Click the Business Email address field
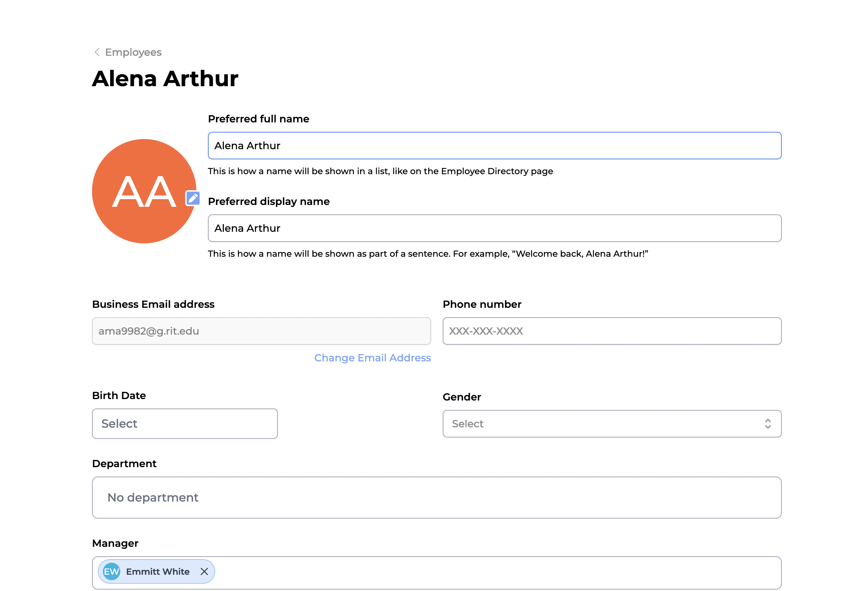This screenshot has height=591, width=868. (x=261, y=331)
